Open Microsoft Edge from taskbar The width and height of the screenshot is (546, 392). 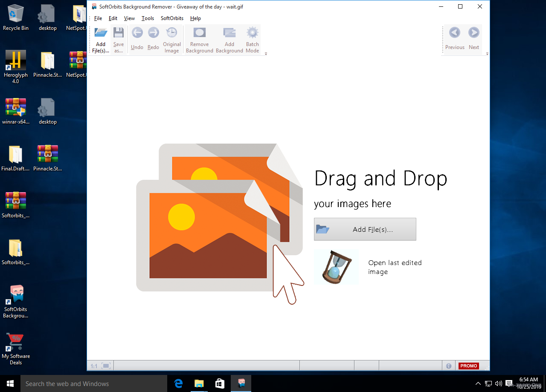[x=178, y=383]
